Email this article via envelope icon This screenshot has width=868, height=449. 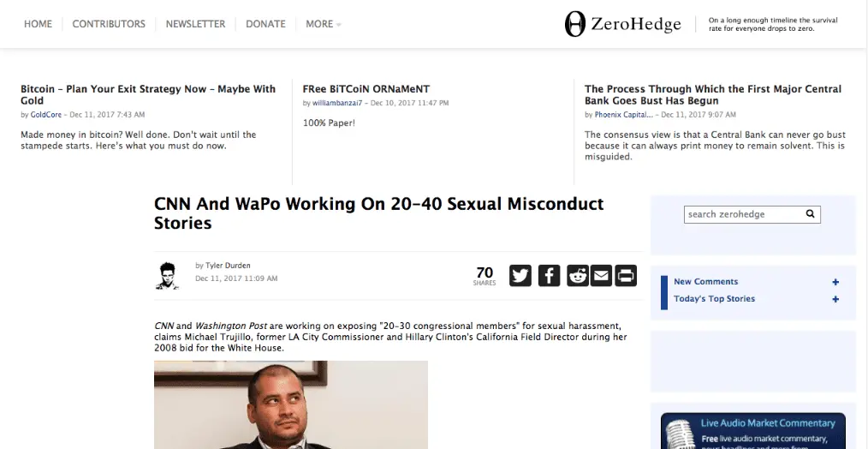coord(602,275)
